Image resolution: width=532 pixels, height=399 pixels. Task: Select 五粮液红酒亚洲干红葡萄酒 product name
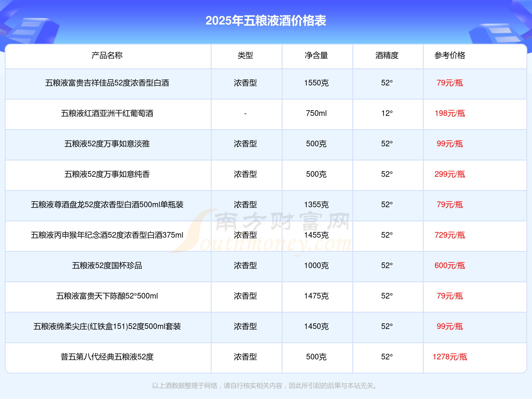click(107, 113)
